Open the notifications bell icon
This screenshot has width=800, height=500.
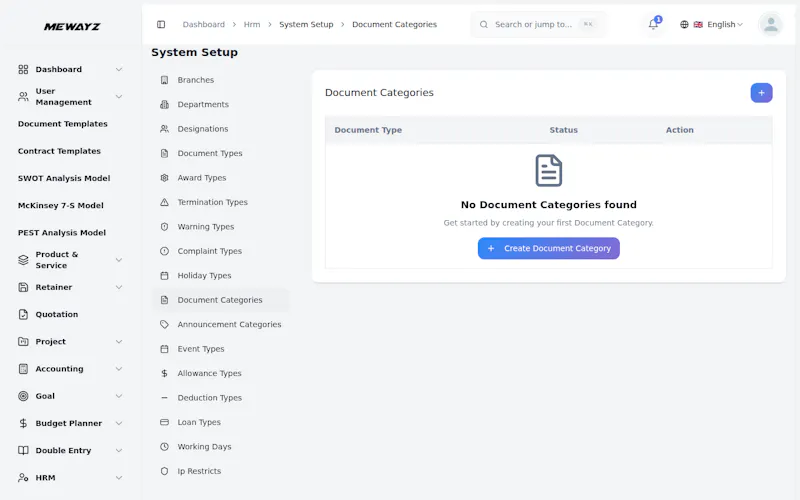(653, 24)
